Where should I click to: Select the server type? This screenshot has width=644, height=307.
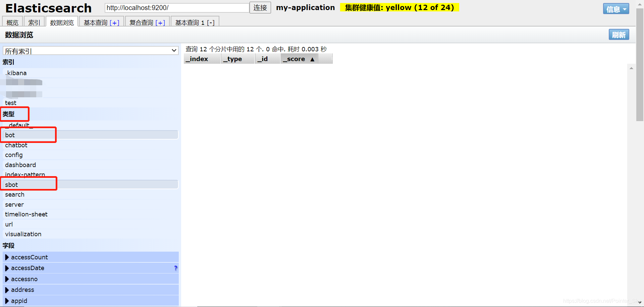click(91, 204)
